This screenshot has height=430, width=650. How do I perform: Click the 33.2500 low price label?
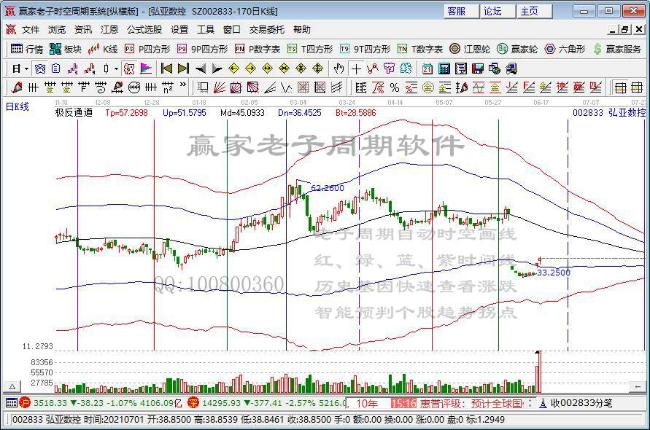[x=554, y=272]
